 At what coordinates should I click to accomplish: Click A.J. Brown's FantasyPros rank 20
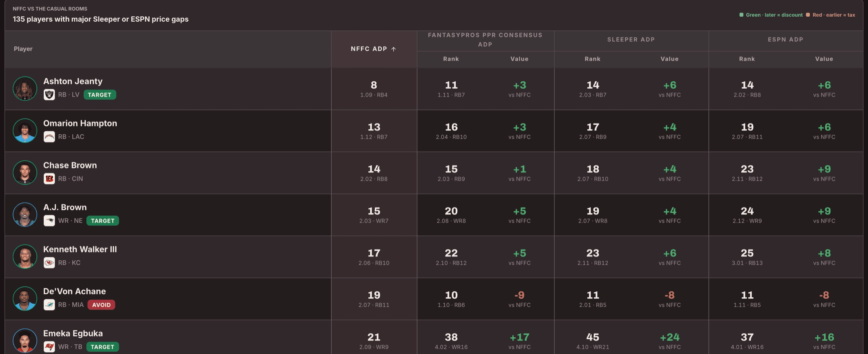[x=451, y=211]
